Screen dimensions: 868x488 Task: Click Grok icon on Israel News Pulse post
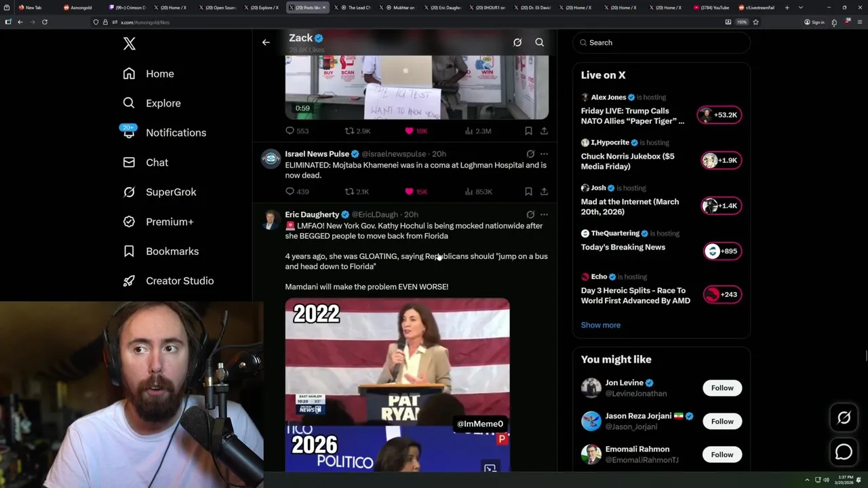click(530, 154)
